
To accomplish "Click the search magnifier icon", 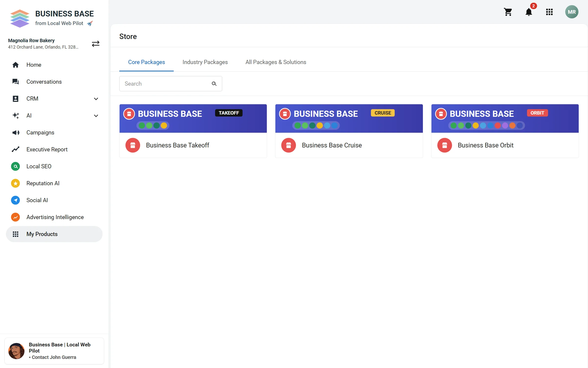I will 214,84.
